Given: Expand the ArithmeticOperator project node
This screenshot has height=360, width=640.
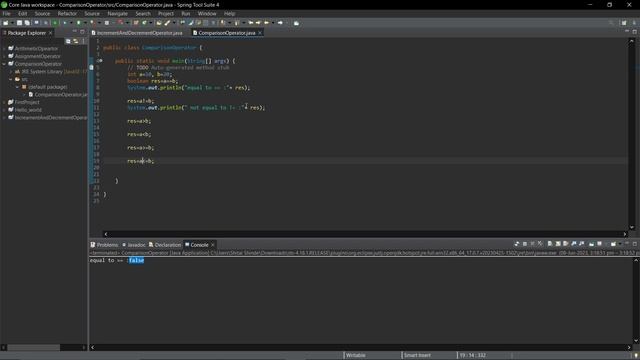Looking at the screenshot, I should 4,49.
